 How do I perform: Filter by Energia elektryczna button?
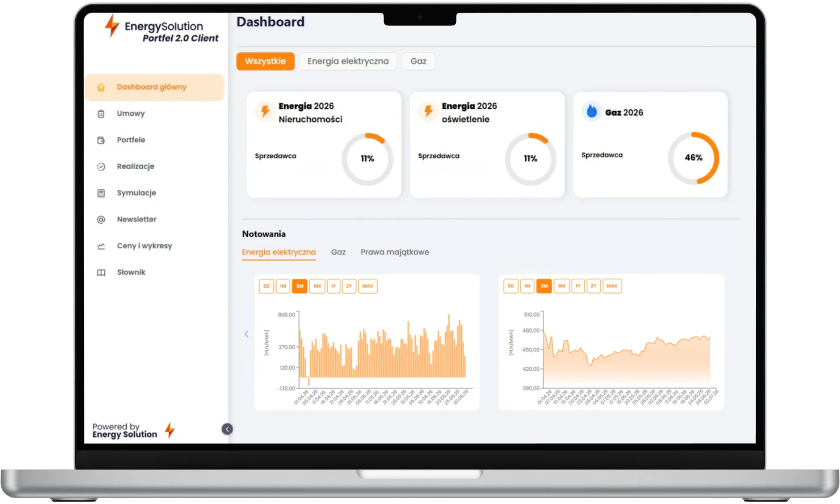(348, 61)
